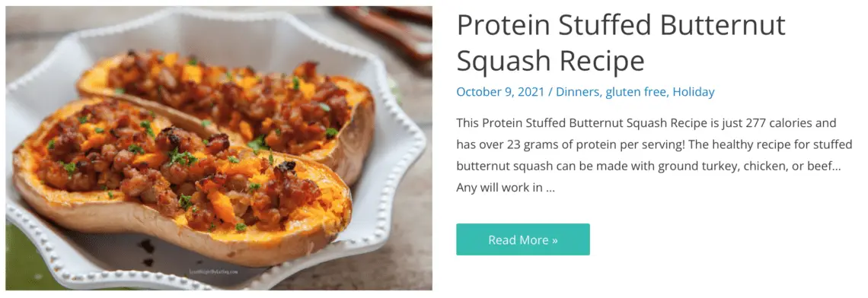868x298 pixels.
Task: Click the » arrow on Read More
Action: (x=554, y=240)
